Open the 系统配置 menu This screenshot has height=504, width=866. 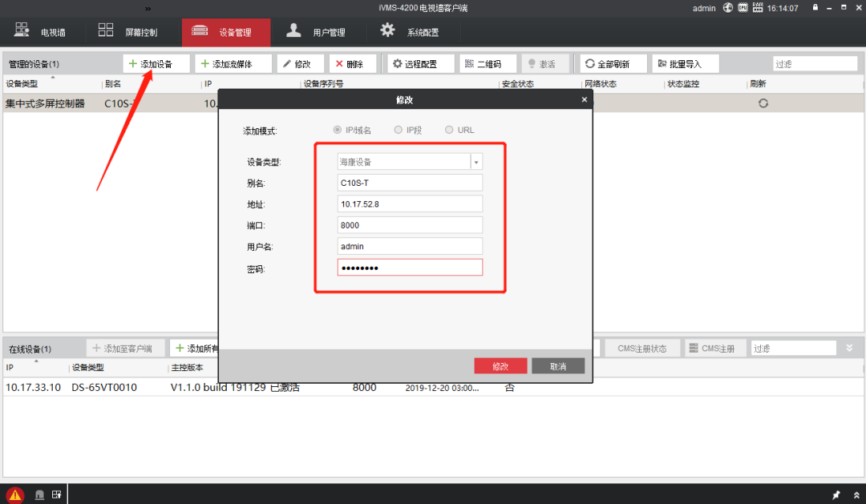[417, 32]
